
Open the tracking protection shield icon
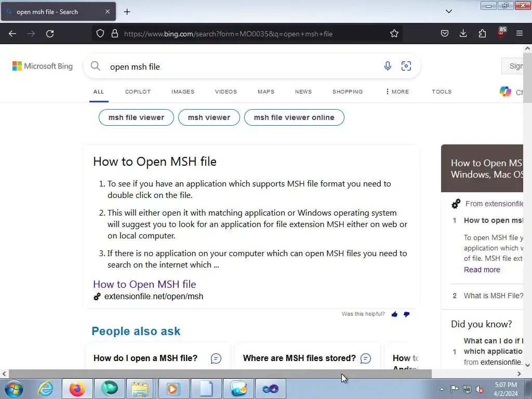[100, 34]
